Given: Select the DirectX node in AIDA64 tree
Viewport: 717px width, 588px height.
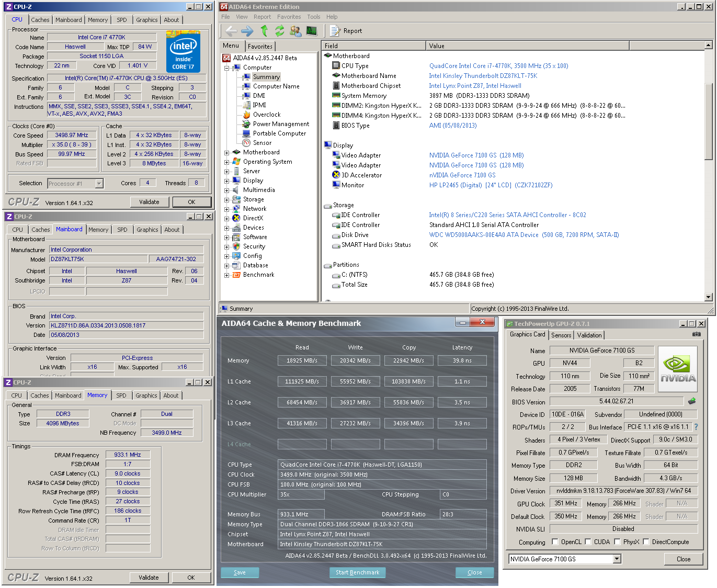Looking at the screenshot, I should tap(253, 218).
